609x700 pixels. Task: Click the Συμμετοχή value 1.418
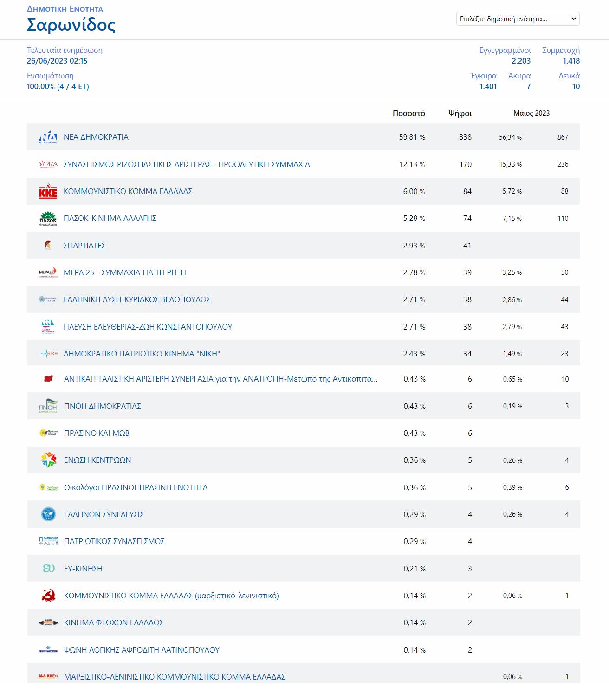click(x=571, y=61)
